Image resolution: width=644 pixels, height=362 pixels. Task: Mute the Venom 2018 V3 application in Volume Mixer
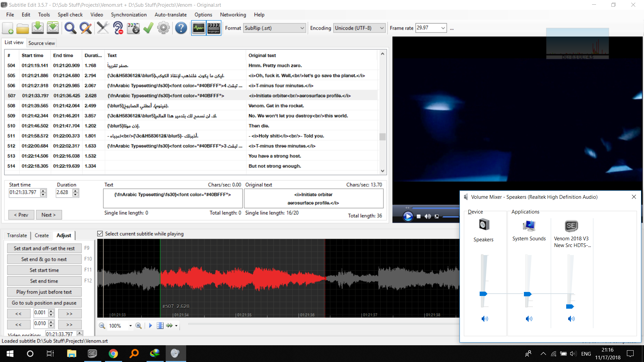(572, 319)
